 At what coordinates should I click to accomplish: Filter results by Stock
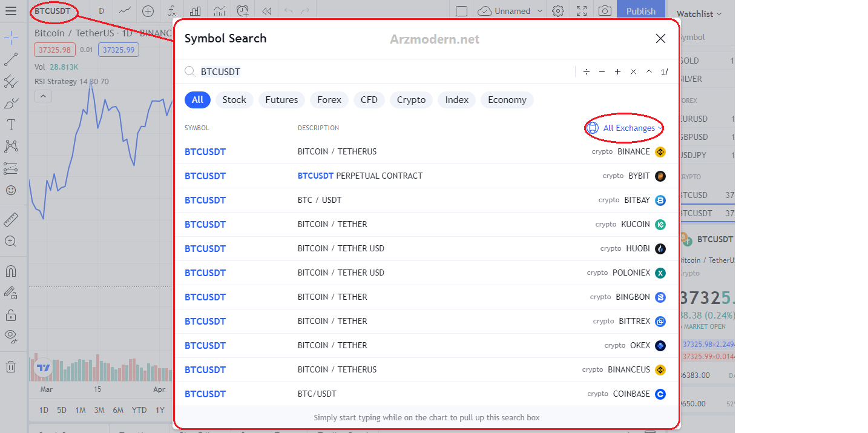234,100
